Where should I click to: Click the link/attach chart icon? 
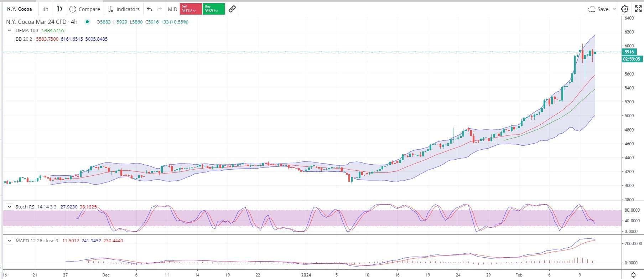tap(232, 9)
